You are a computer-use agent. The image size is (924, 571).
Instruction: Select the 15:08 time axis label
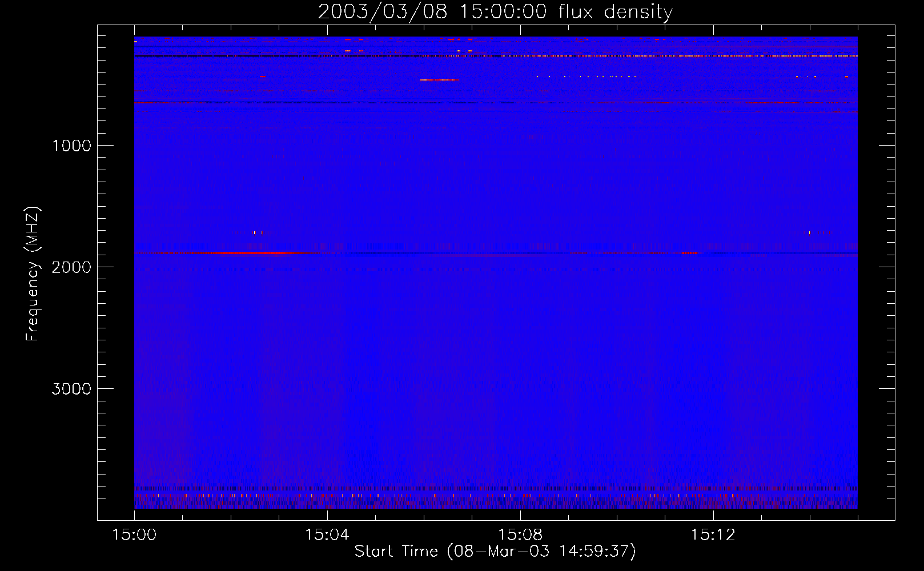(520, 535)
